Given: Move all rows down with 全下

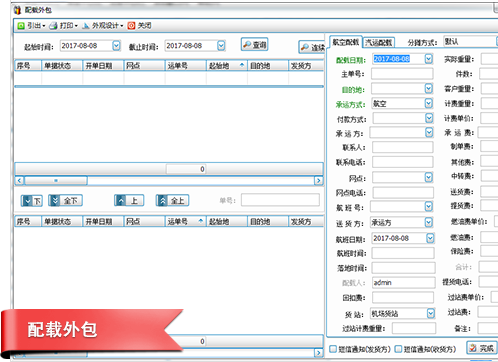Looking at the screenshot, I should coord(65,201).
